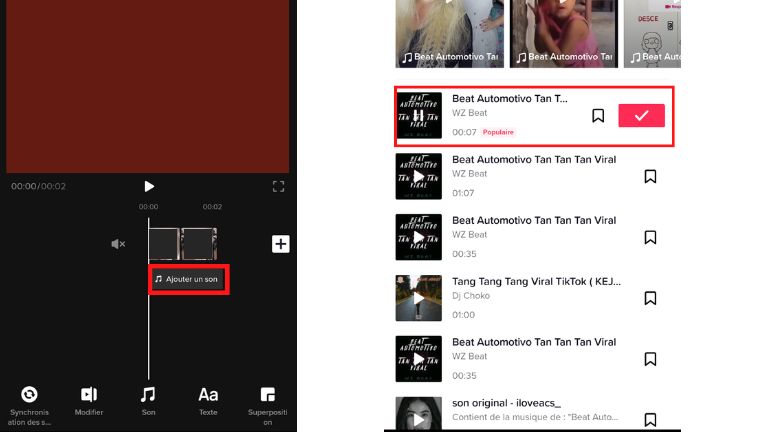768x432 pixels.
Task: Pause the playing 00:07 Beat Automotivo sound
Action: pos(419,116)
